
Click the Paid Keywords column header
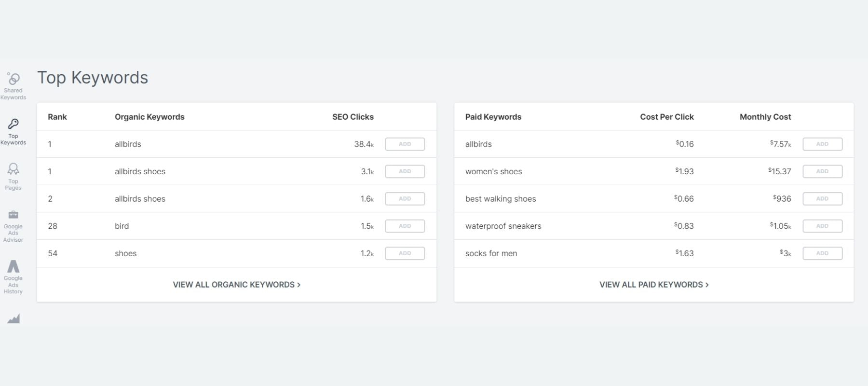(x=493, y=117)
